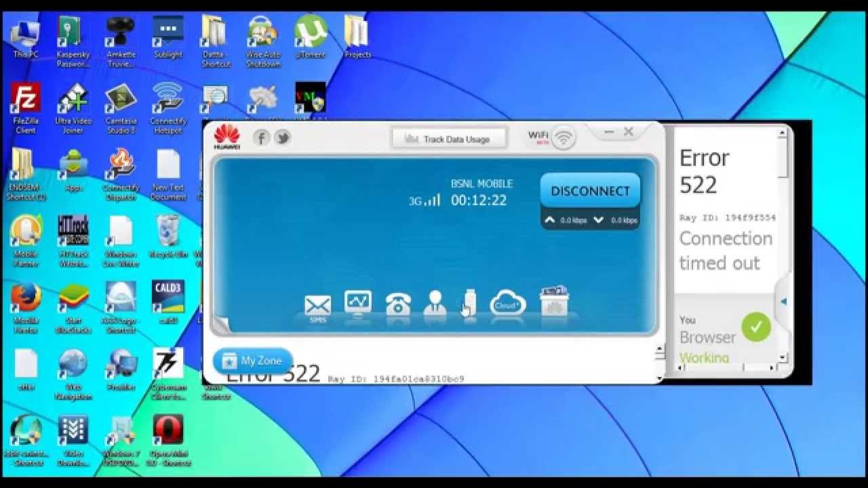Open the contacts person icon
868x488 pixels.
435,303
